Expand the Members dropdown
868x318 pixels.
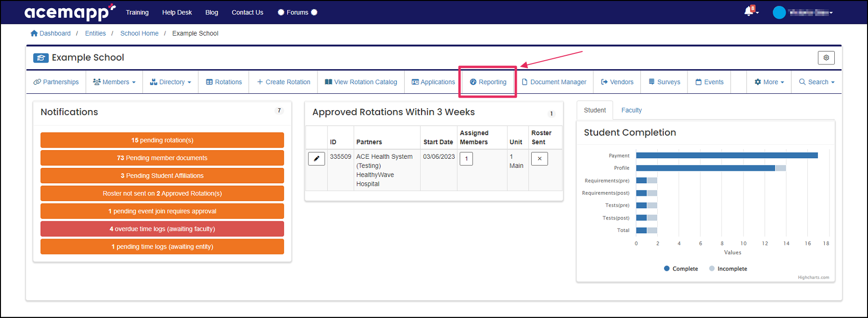tap(114, 82)
